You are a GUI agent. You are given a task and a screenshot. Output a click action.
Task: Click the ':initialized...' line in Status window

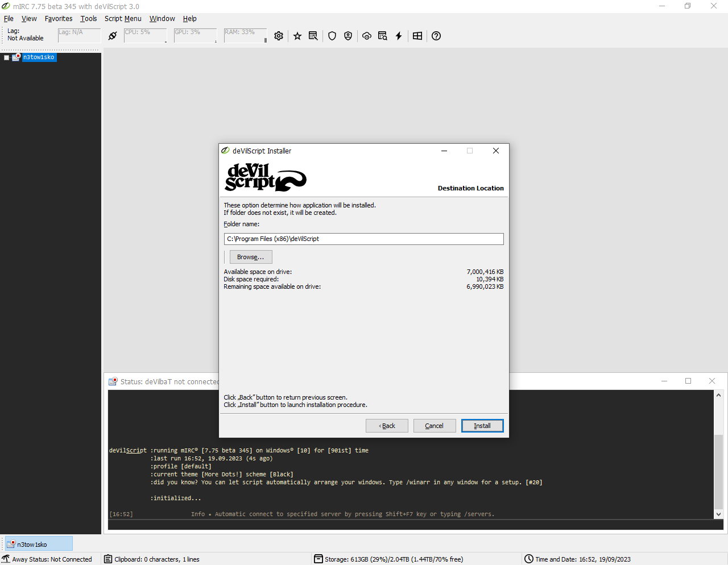pyautogui.click(x=176, y=498)
